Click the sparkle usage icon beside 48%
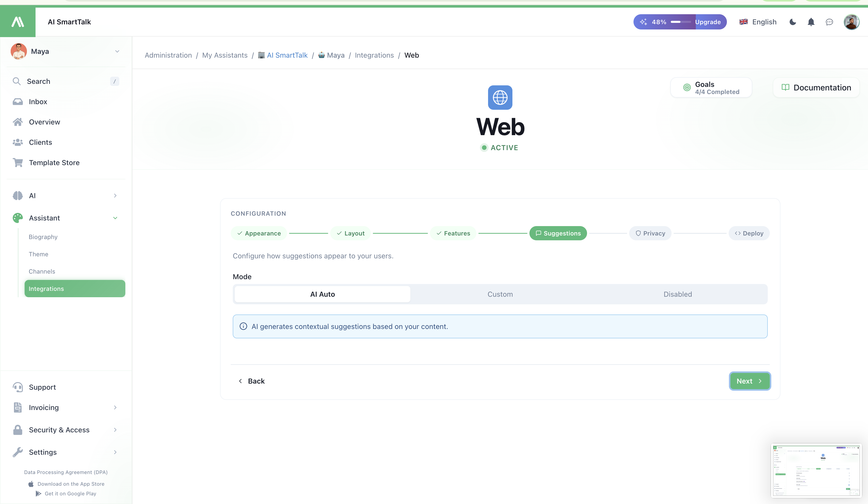 (x=643, y=22)
